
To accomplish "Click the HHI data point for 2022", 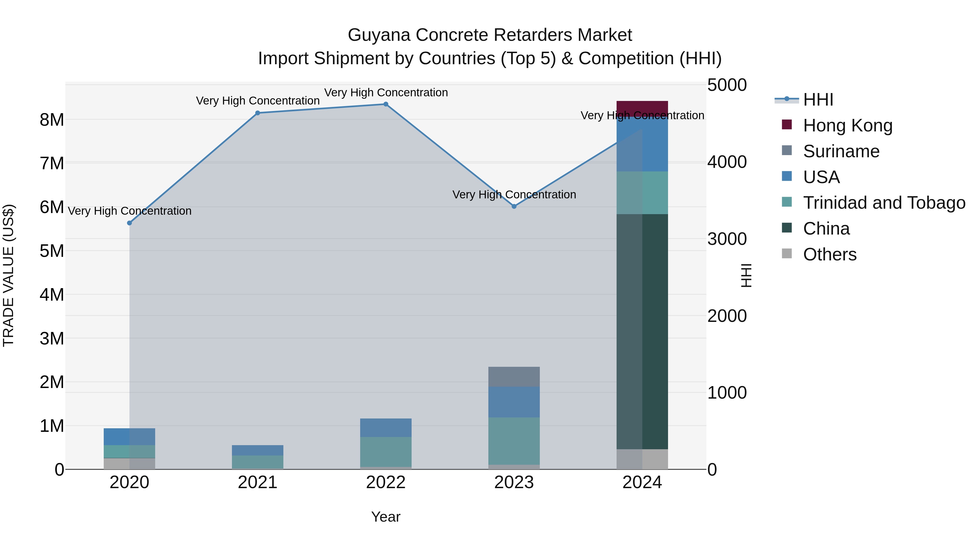I will click(x=386, y=104).
